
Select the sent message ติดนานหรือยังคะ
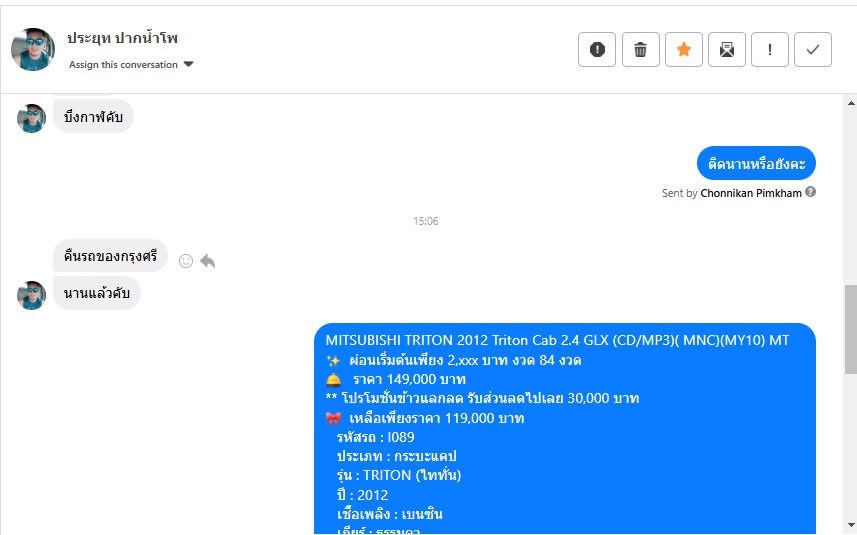756,163
